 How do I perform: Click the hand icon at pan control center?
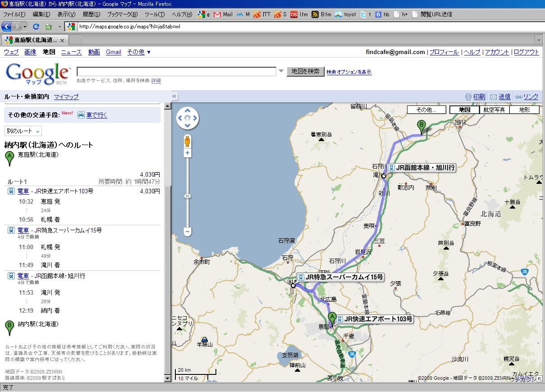[x=188, y=119]
